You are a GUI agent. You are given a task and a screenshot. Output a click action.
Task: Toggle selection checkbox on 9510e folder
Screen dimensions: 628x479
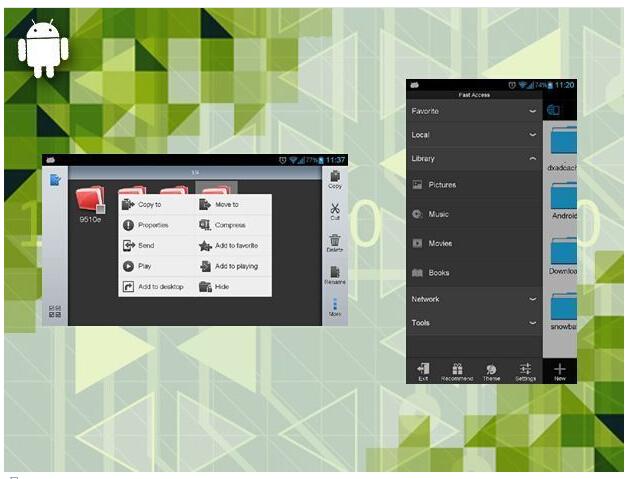pyautogui.click(x=100, y=208)
